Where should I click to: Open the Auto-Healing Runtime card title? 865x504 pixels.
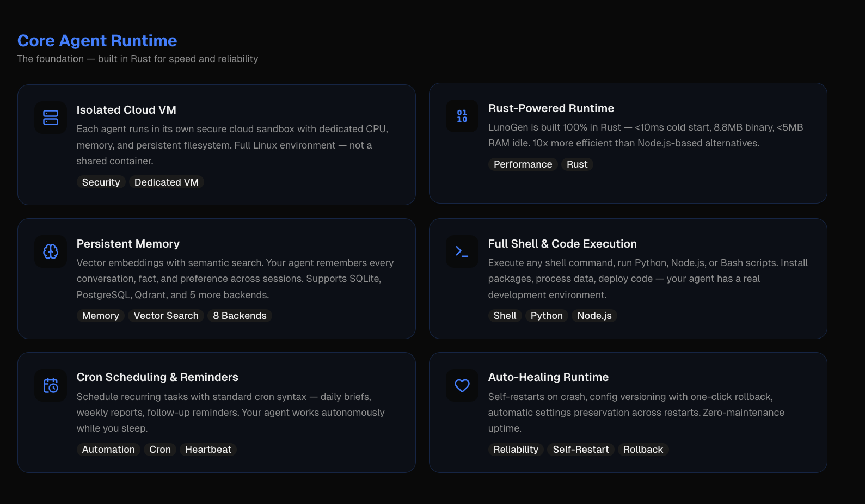coord(548,377)
